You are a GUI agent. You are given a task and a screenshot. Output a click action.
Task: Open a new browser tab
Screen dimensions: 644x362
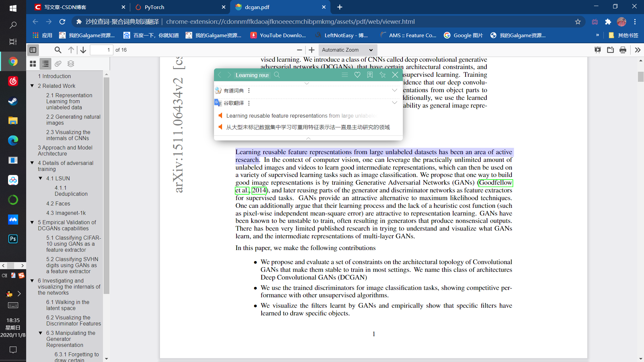pyautogui.click(x=340, y=7)
